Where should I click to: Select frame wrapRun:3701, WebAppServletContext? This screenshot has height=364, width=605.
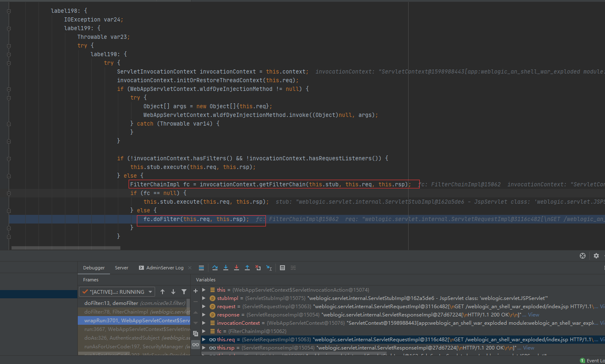[134, 321]
